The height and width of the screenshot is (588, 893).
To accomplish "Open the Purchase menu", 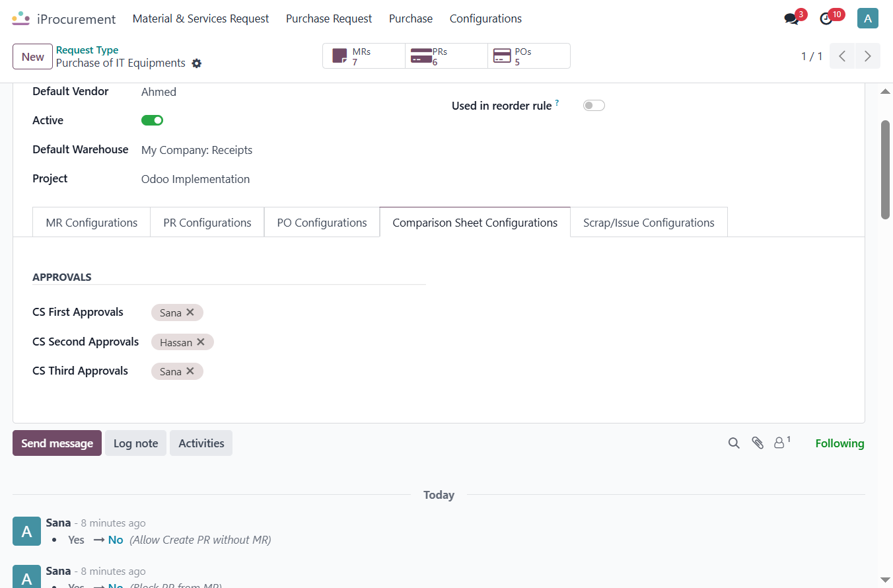I will pyautogui.click(x=411, y=18).
